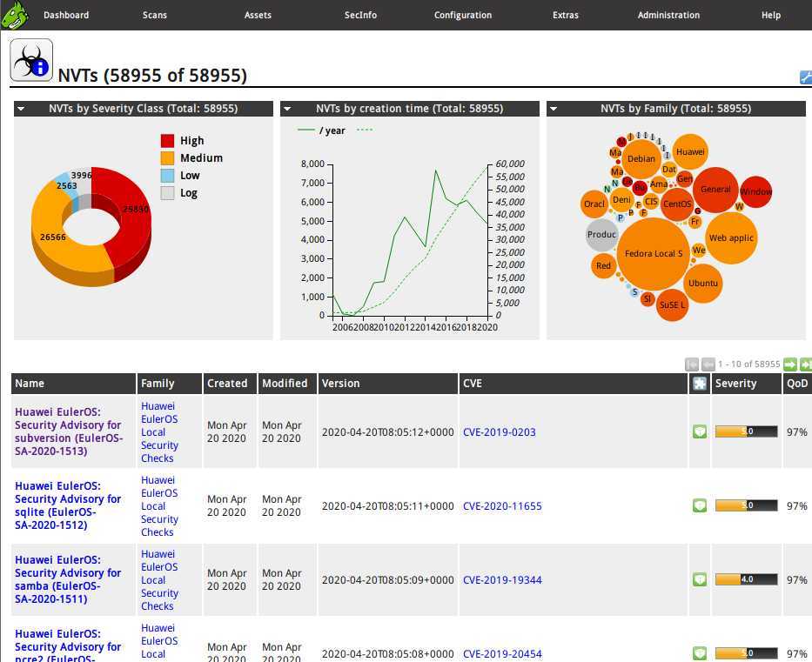812x662 pixels.
Task: Click the Low blue legend swatch
Action: click(x=167, y=176)
